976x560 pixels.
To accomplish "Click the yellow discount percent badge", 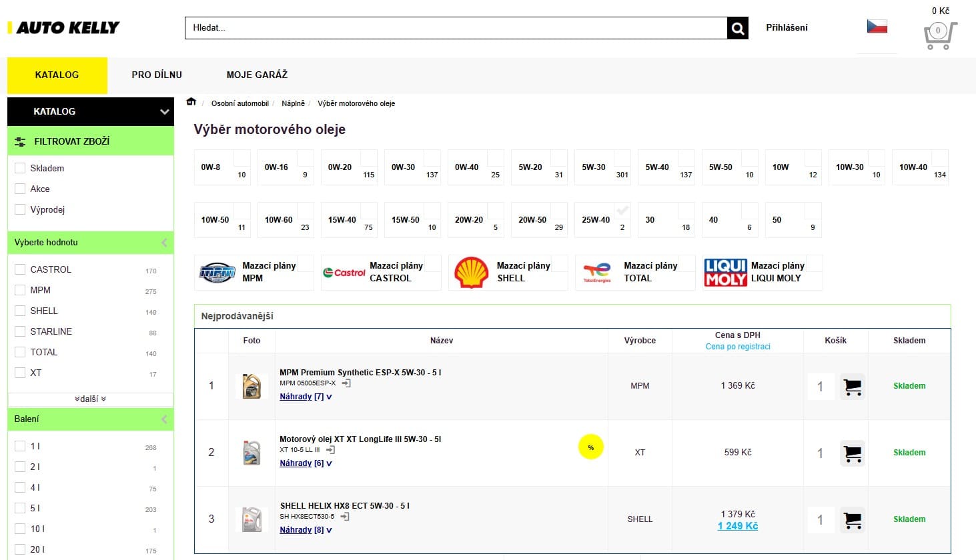I will 590,447.
